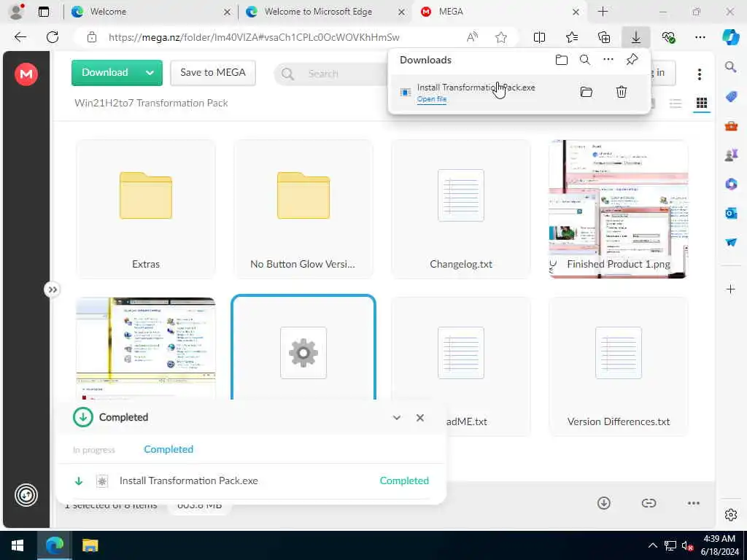The width and height of the screenshot is (747, 560).
Task: Open sidebar settings gear
Action: [731, 515]
